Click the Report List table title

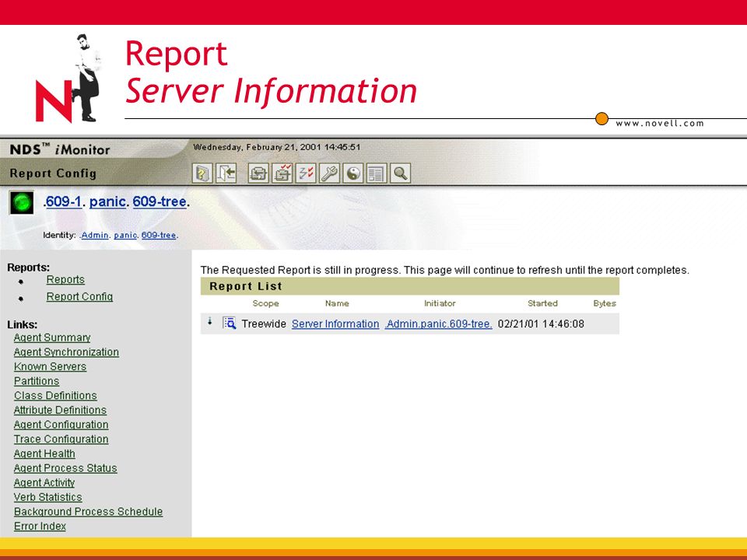pyautogui.click(x=246, y=286)
